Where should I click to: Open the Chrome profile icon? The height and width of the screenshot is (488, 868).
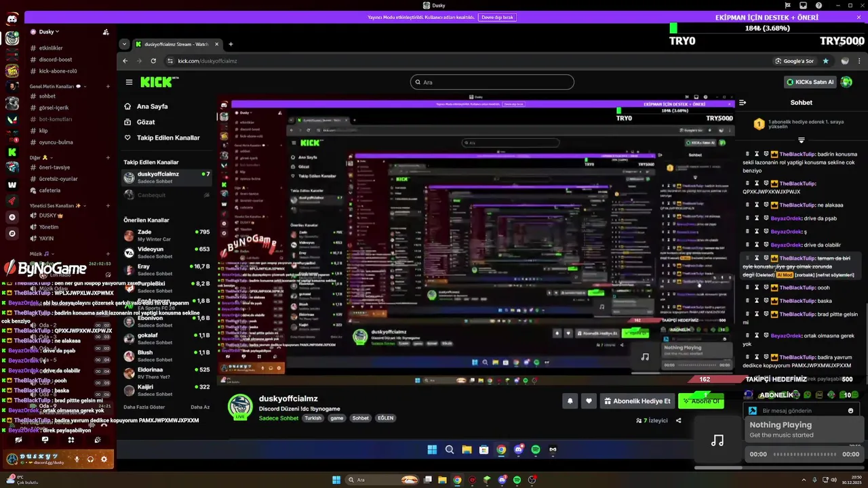point(844,61)
